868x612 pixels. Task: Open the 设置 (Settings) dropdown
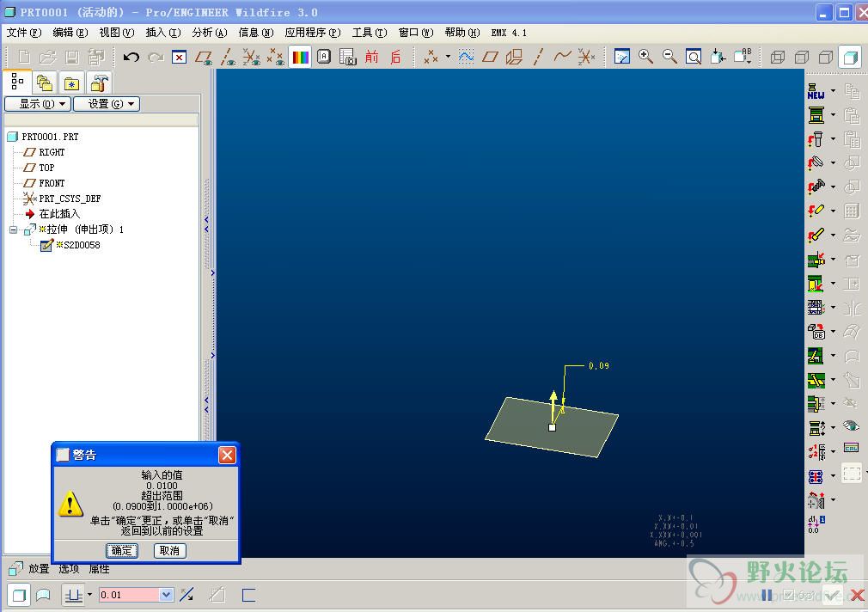pos(107,103)
